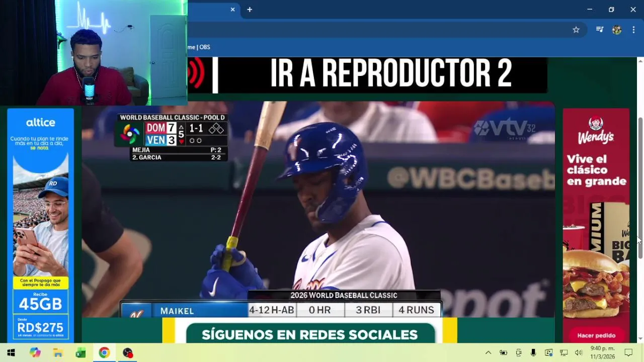
Task: Click the page scrollbar up arrow
Action: [640, 61]
